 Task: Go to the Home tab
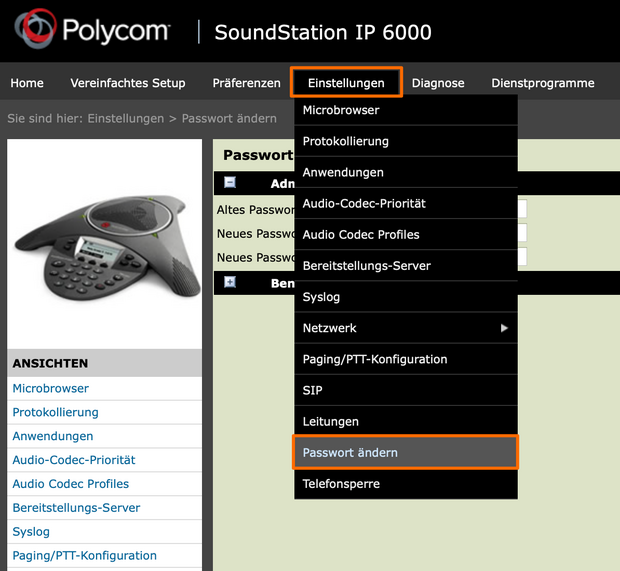pyautogui.click(x=27, y=83)
